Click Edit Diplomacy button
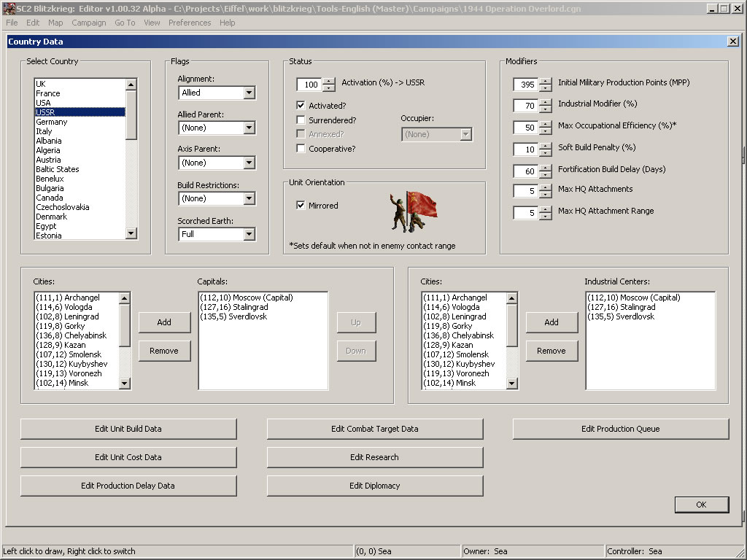747x560 pixels. tap(375, 486)
